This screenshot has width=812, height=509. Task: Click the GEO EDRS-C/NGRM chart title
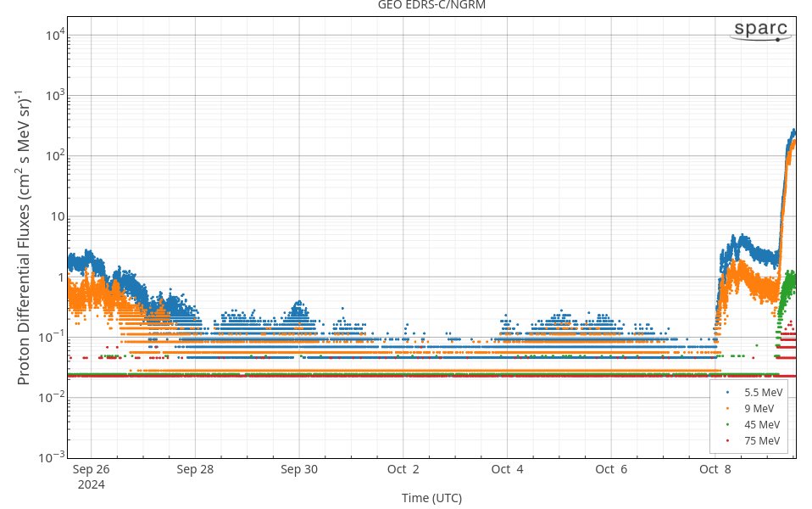pyautogui.click(x=431, y=5)
